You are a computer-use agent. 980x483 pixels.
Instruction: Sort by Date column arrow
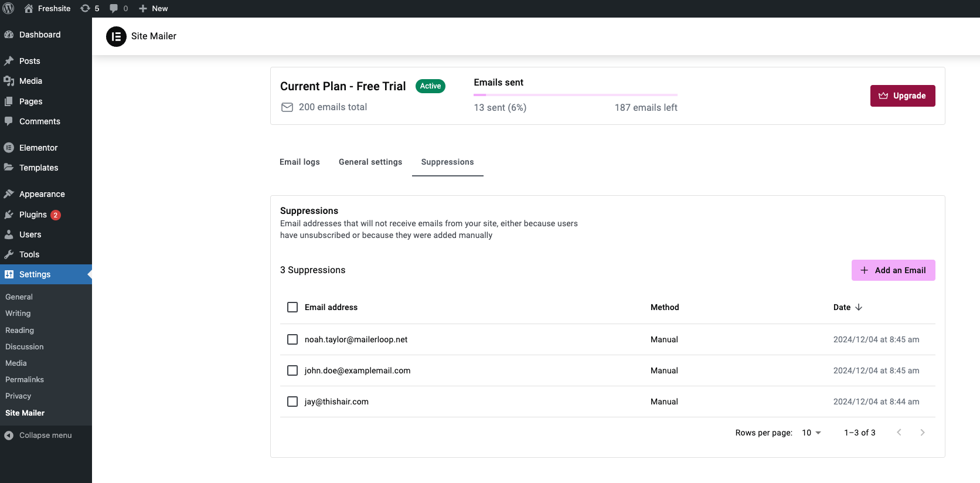859,307
